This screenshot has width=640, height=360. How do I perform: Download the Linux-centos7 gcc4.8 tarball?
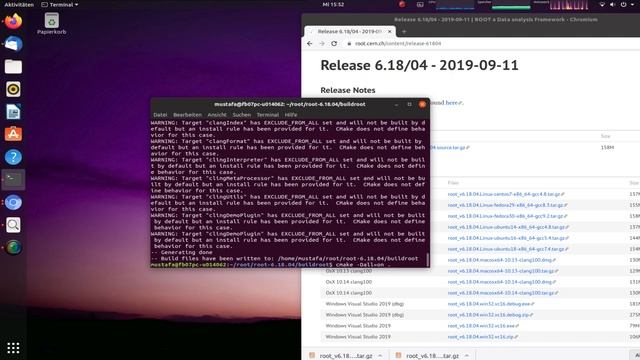[506, 194]
